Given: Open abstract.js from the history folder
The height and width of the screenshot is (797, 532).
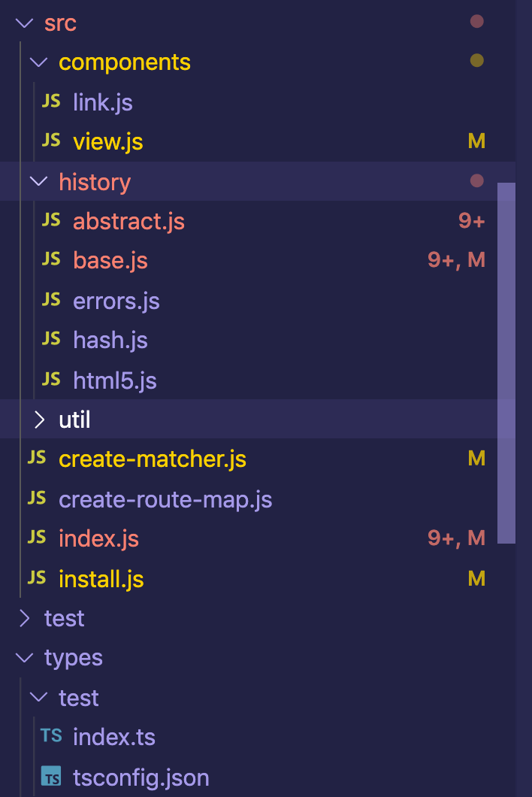Looking at the screenshot, I should [x=128, y=221].
